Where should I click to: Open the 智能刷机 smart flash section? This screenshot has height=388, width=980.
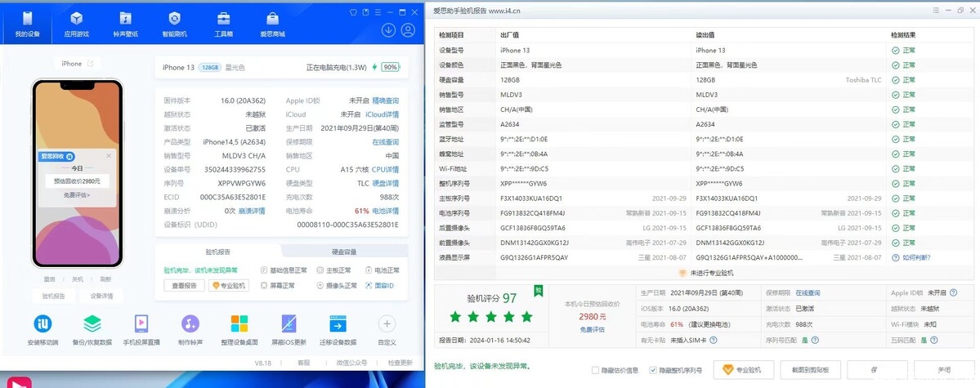pyautogui.click(x=174, y=25)
